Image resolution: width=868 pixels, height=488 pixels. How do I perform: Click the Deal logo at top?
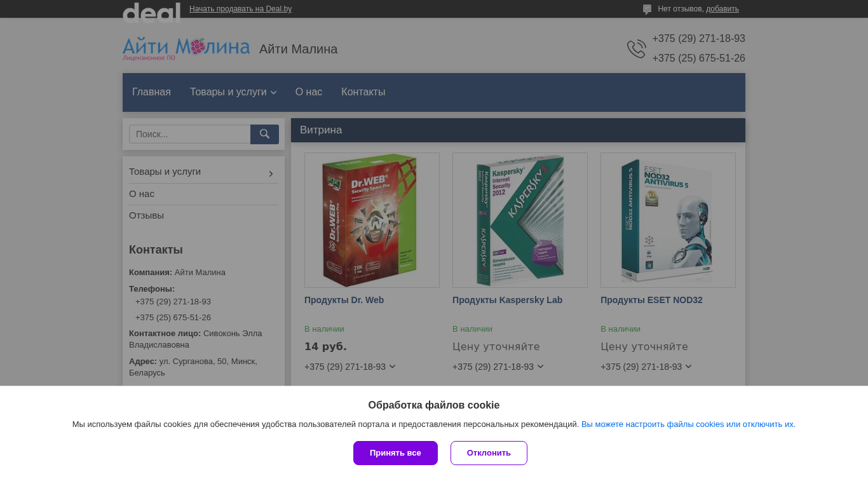pyautogui.click(x=151, y=12)
